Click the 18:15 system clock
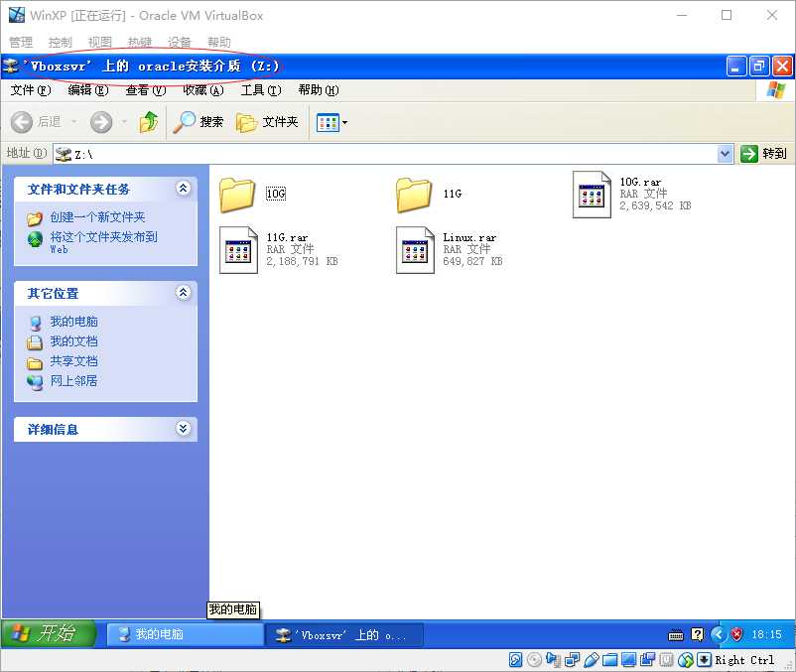 766,634
